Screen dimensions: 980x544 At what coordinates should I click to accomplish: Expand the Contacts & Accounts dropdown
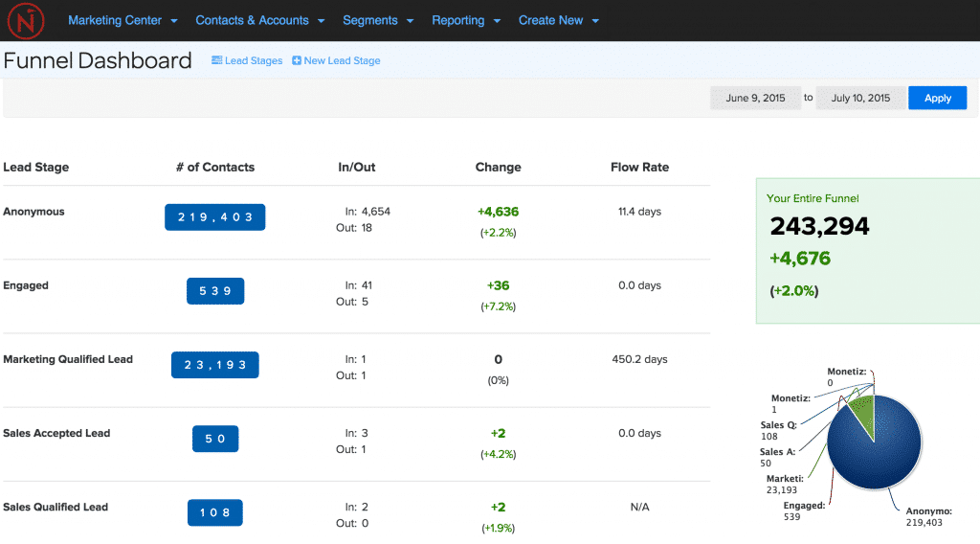coord(259,20)
